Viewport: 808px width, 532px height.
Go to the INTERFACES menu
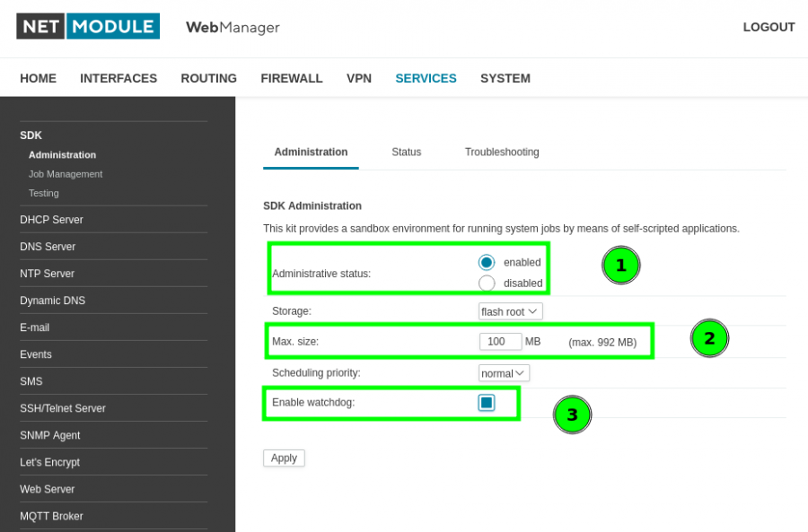[x=119, y=78]
